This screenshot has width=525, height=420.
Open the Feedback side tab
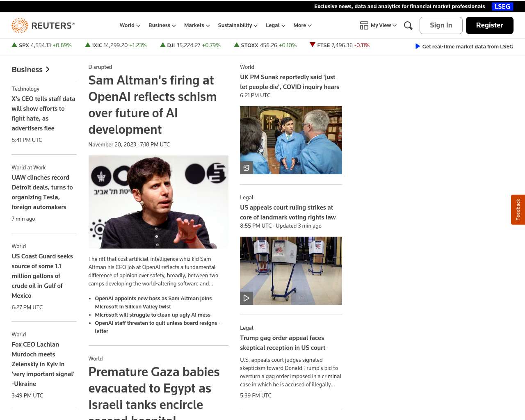(518, 210)
